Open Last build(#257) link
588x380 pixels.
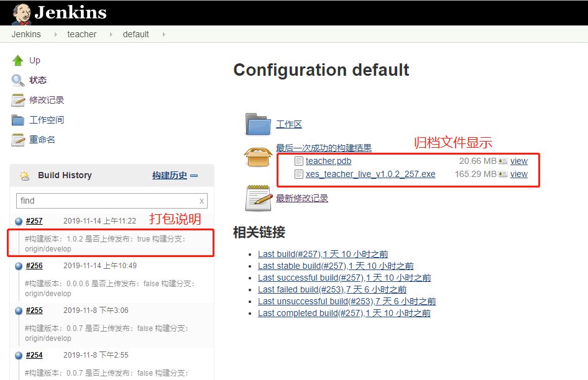click(323, 254)
